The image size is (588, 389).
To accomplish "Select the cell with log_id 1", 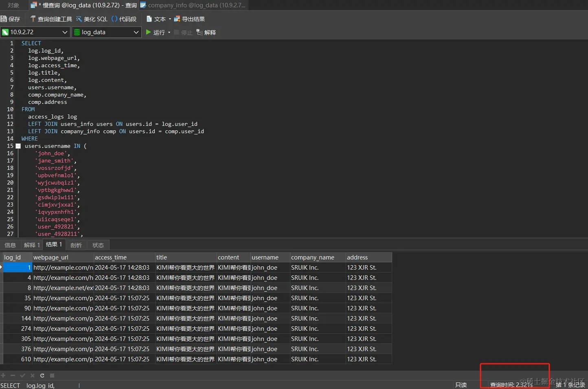I will (x=18, y=268).
